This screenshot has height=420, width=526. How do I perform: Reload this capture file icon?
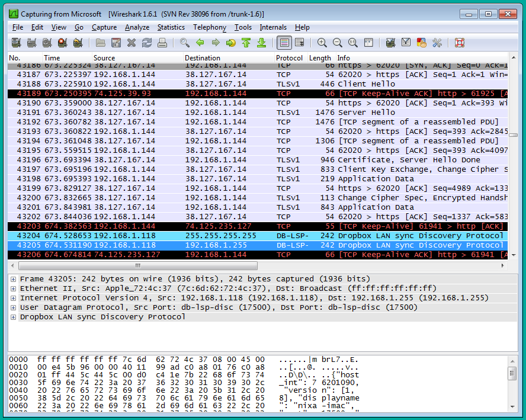click(147, 43)
